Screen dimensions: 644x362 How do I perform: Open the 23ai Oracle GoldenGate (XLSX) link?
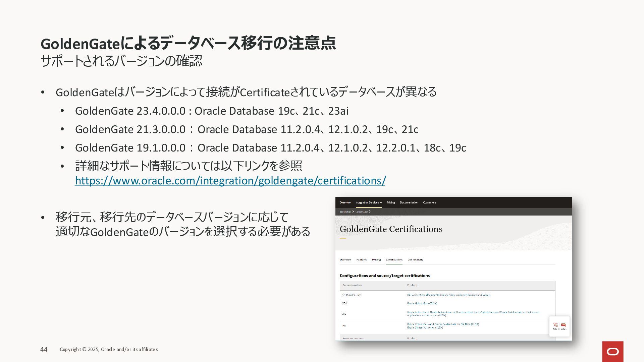(x=422, y=303)
